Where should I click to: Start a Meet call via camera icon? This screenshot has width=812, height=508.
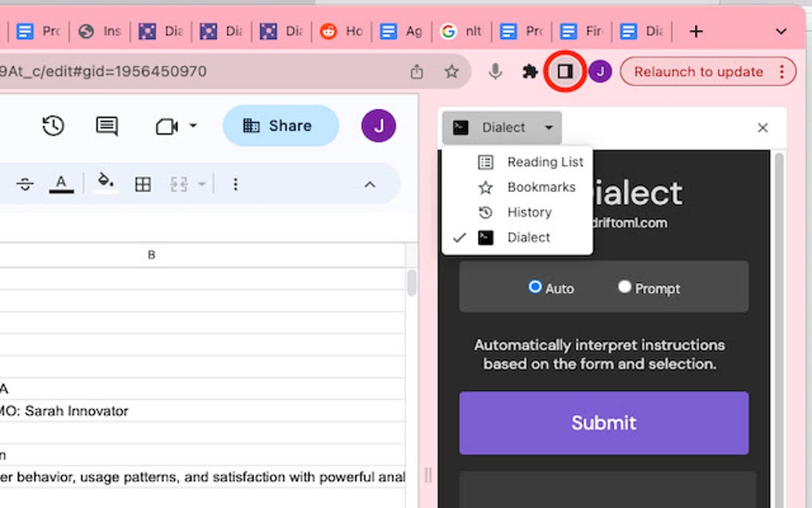point(168,126)
